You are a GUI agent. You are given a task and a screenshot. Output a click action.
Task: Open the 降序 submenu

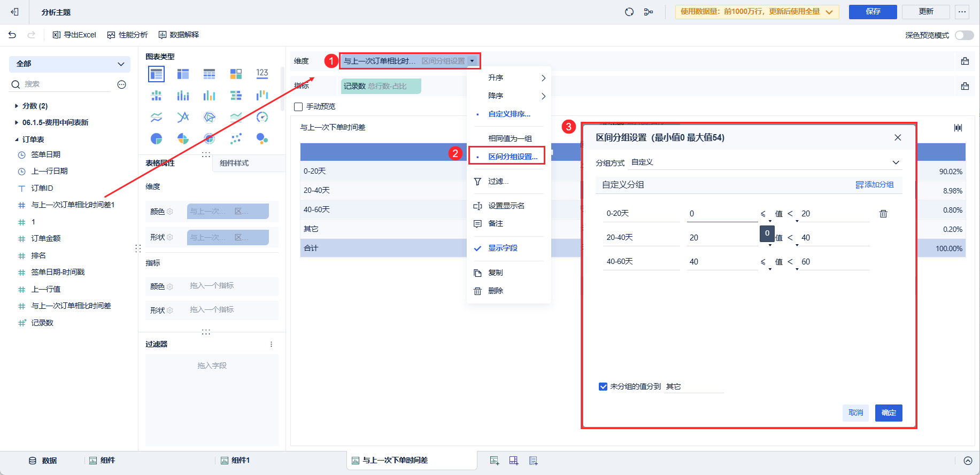[509, 96]
